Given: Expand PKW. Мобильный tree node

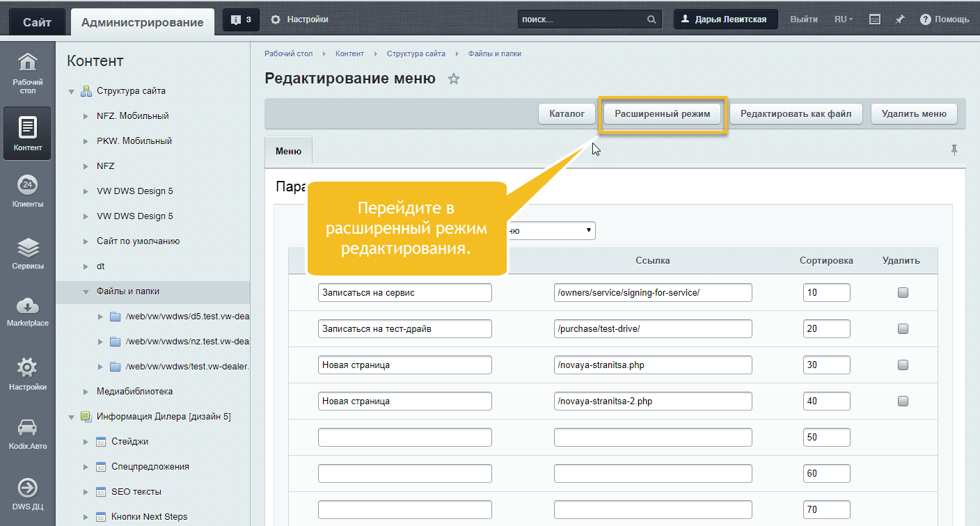Looking at the screenshot, I should pyautogui.click(x=86, y=141).
